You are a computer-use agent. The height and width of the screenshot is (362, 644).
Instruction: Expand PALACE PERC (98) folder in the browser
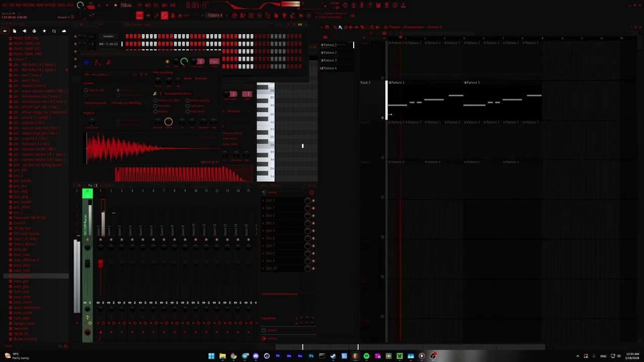tap(25, 38)
